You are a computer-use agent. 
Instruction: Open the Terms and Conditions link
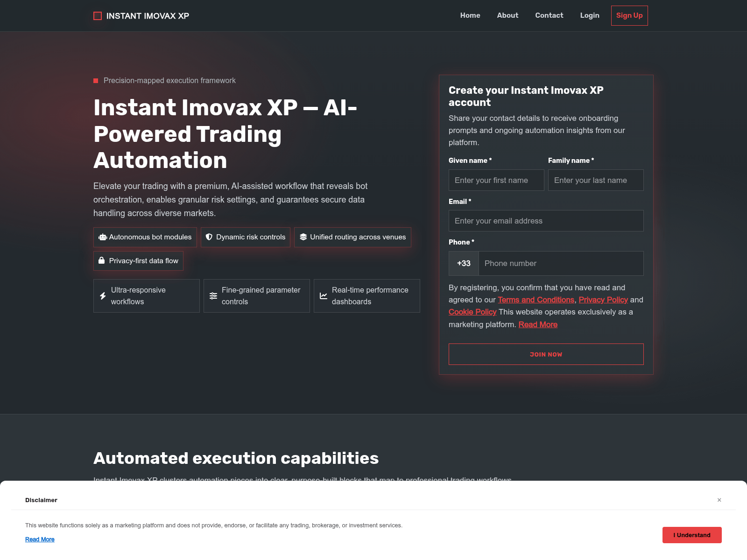click(536, 300)
